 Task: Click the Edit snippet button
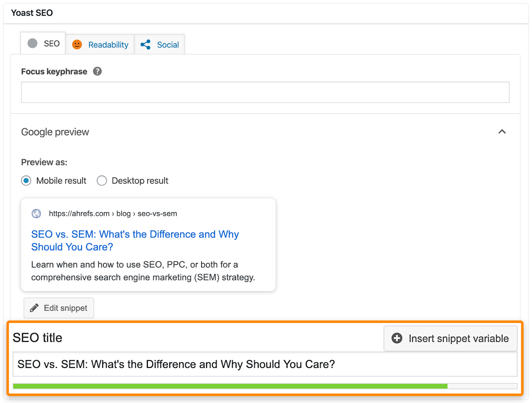[x=59, y=308]
